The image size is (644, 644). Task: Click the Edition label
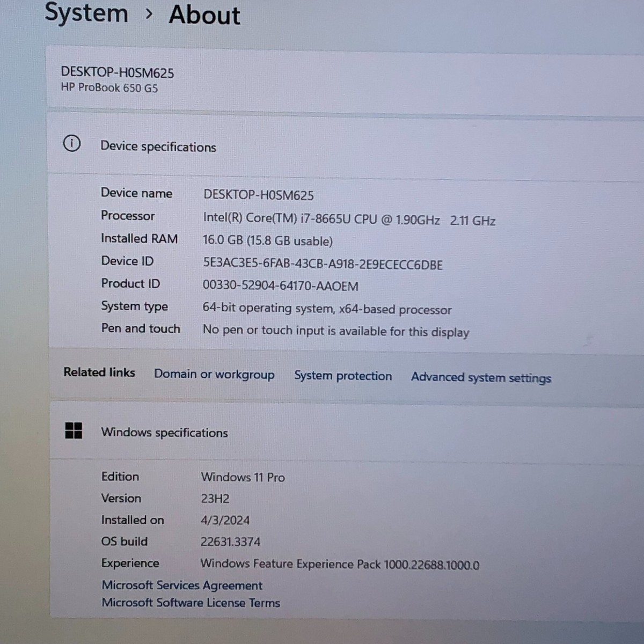coord(120,477)
